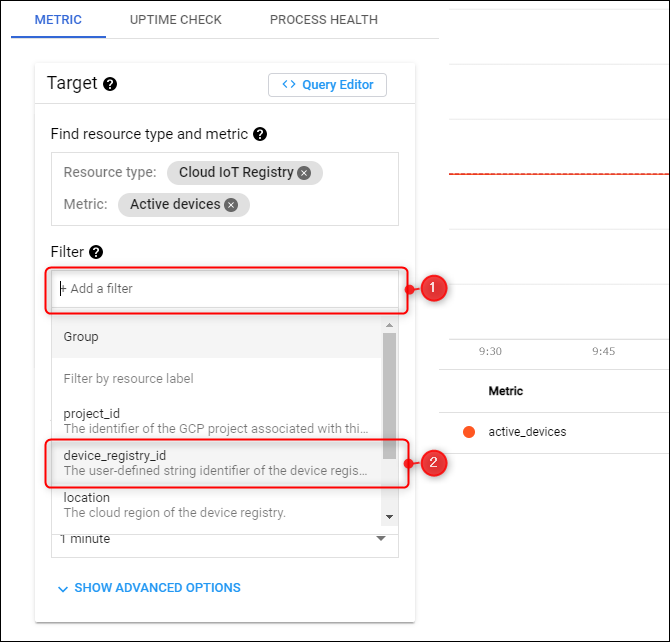Click the orange active_devices legend dot
Image resolution: width=670 pixels, height=642 pixels.
point(468,432)
